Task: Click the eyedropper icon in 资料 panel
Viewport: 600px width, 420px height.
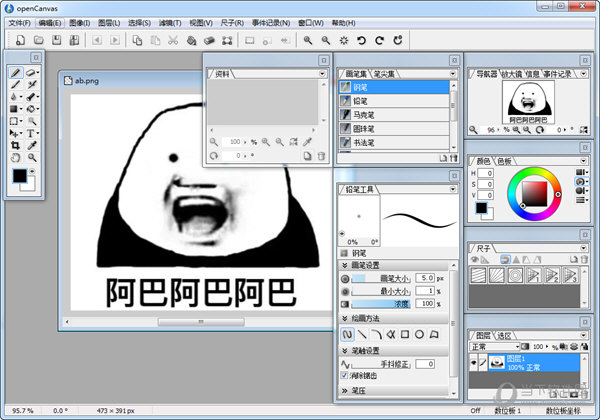Action: 307,142
